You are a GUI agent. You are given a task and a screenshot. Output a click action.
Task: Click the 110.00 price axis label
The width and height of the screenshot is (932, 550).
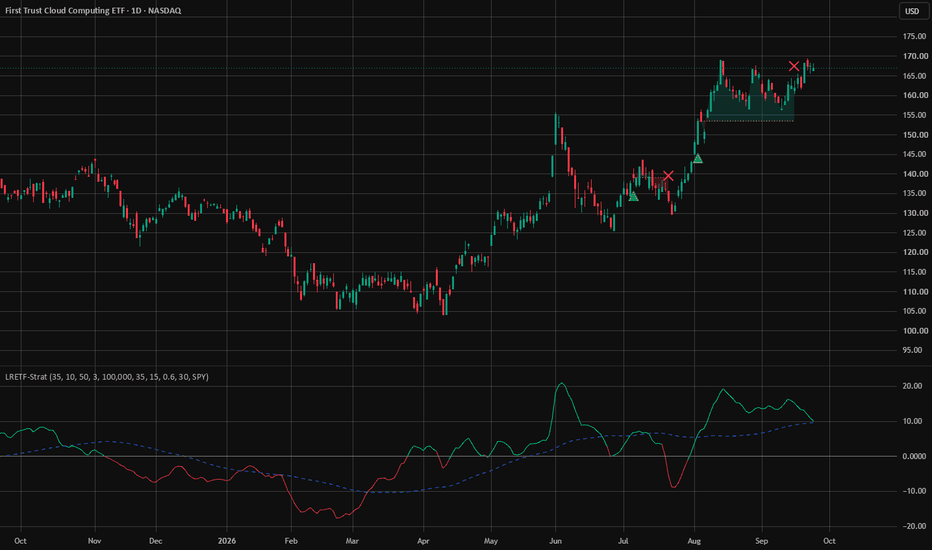coord(914,292)
